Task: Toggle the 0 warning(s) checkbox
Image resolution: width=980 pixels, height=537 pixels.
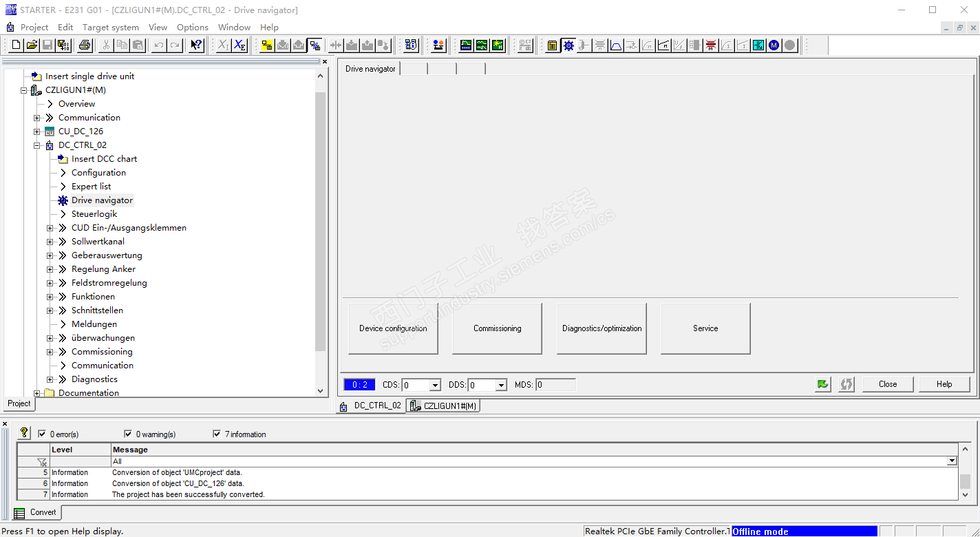Action: point(128,434)
